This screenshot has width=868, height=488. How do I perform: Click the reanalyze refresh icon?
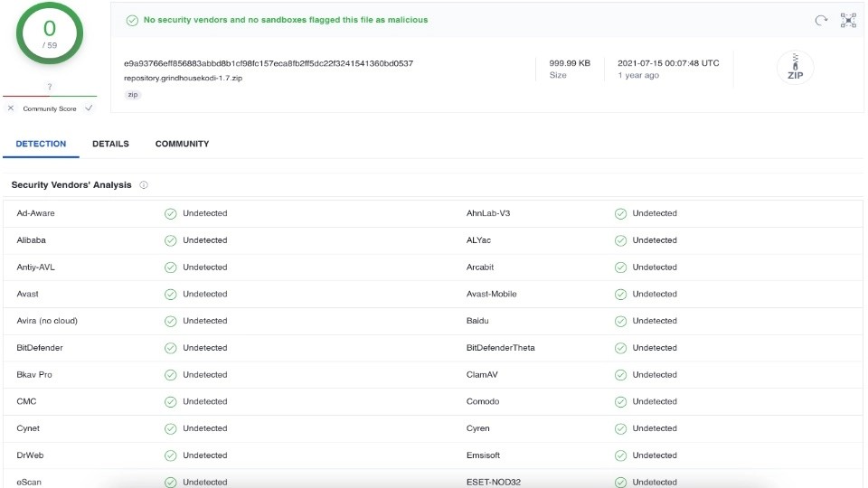[821, 21]
